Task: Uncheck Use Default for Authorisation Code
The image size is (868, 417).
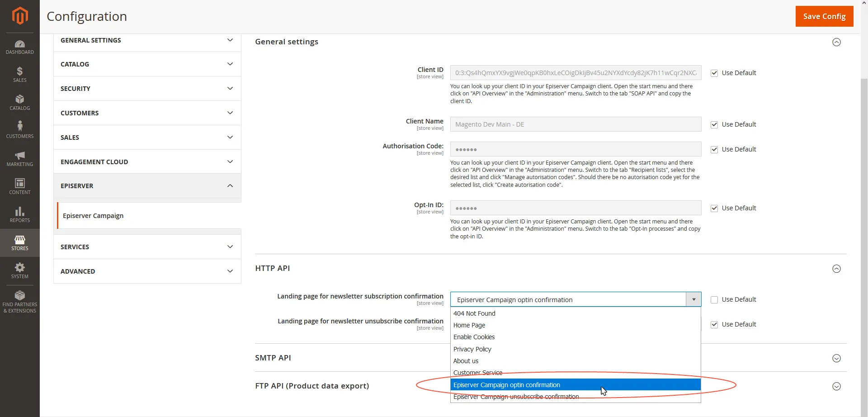Action: (x=714, y=150)
